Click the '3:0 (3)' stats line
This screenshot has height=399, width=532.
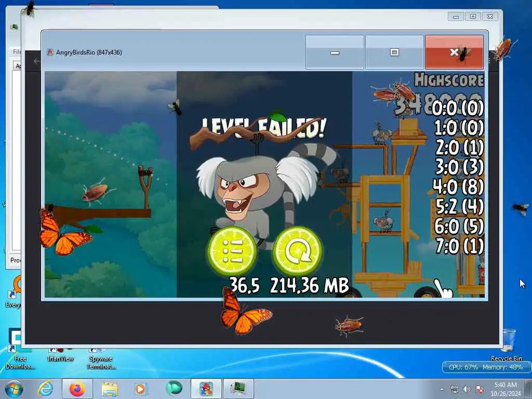[x=460, y=167]
